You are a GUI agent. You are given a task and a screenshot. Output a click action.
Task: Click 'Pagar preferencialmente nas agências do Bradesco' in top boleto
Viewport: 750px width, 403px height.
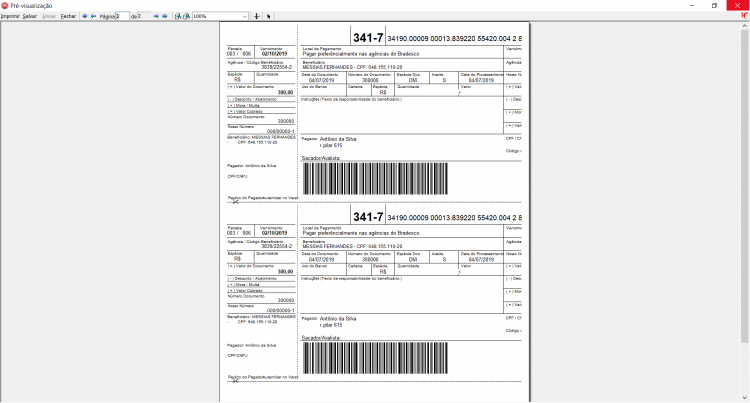[361, 54]
